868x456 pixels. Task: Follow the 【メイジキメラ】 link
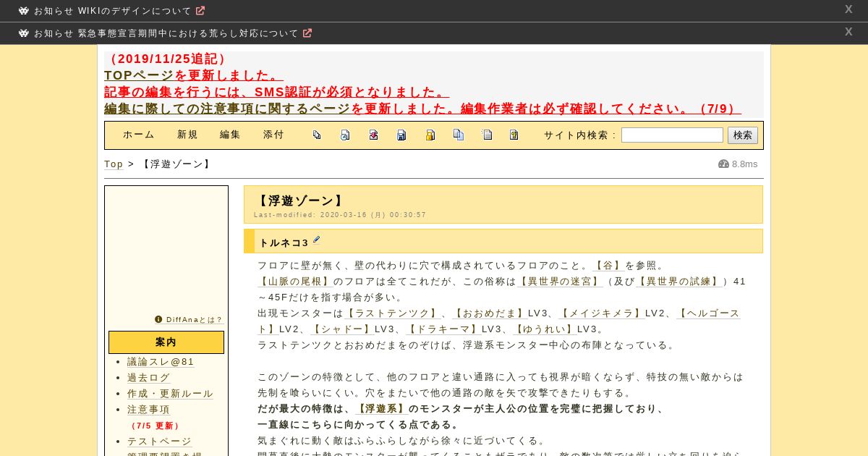pos(602,313)
